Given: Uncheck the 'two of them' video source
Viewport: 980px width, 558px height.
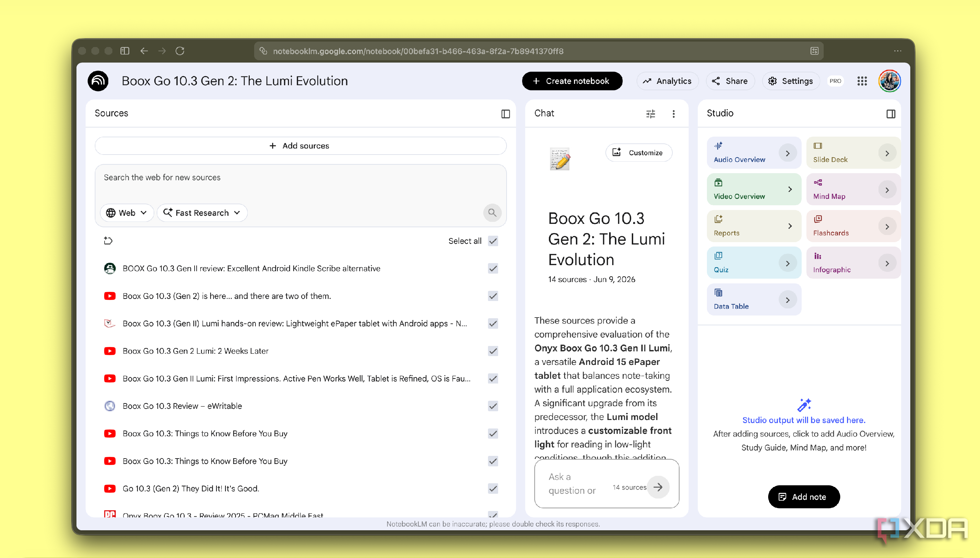Looking at the screenshot, I should tap(493, 296).
